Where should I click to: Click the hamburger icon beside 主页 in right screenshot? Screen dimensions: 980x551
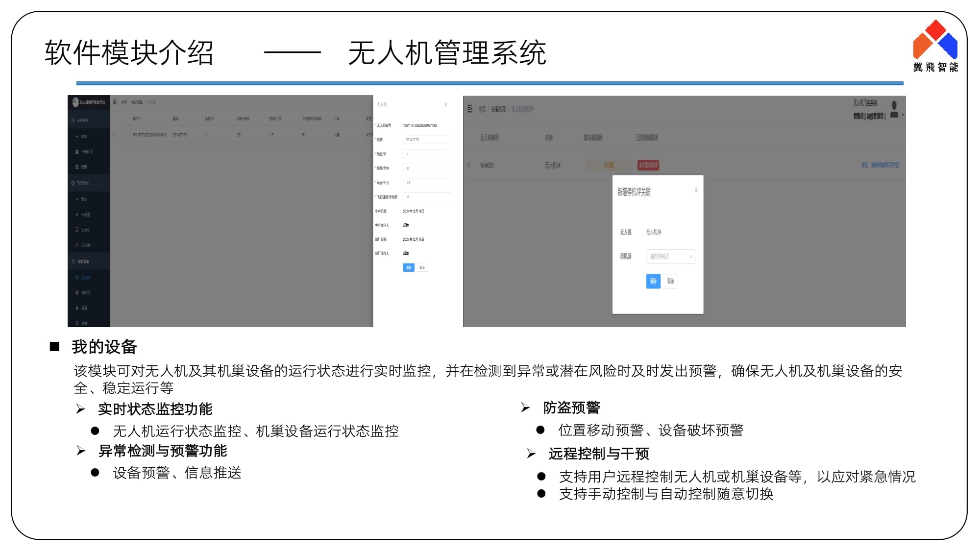click(470, 109)
